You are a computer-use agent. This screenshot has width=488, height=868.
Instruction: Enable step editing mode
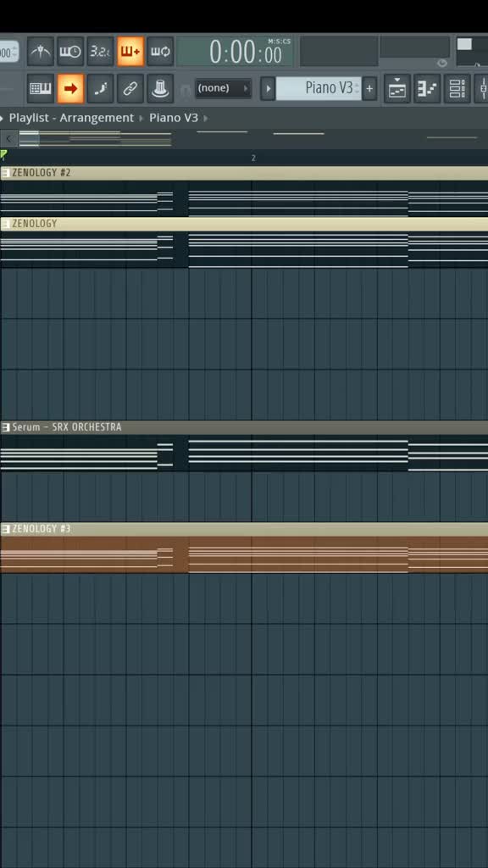click(100, 88)
